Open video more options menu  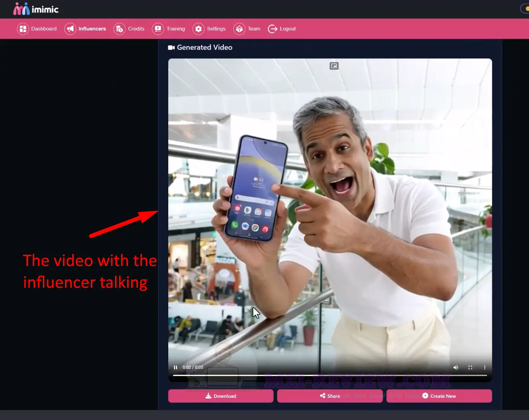click(x=485, y=367)
